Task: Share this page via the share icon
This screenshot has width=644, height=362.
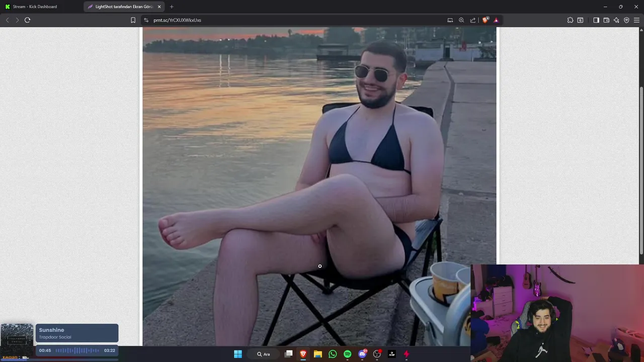Action: point(473,20)
